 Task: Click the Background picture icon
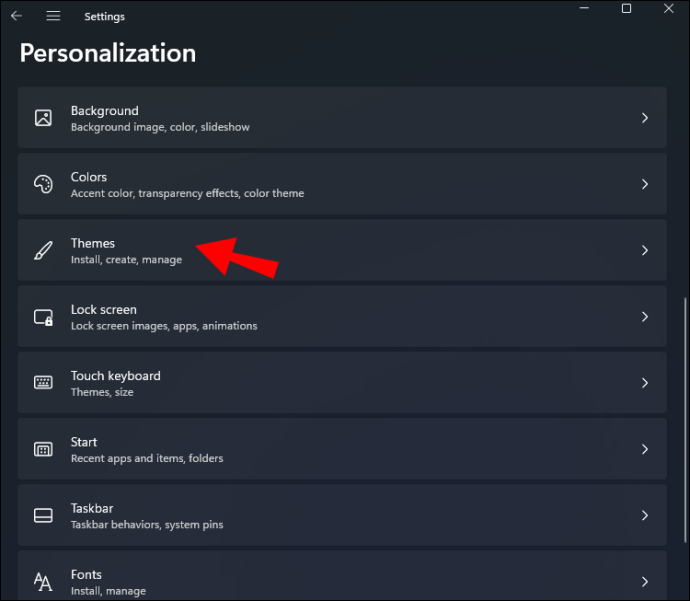[43, 118]
